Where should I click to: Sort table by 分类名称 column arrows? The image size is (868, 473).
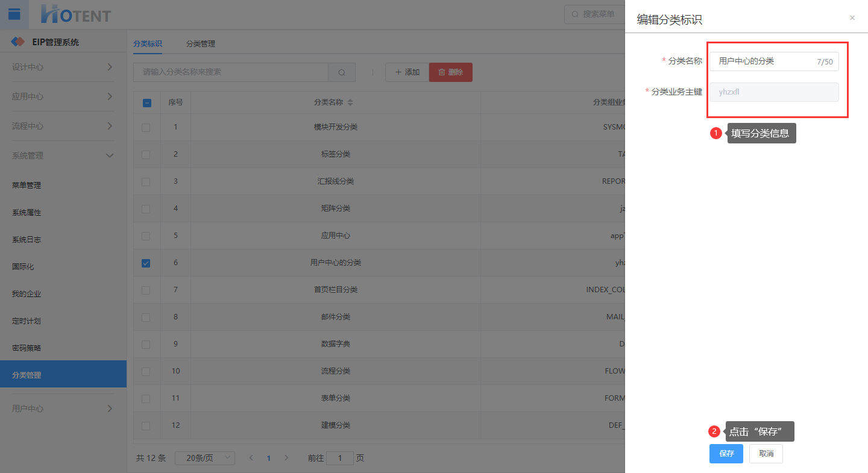point(350,102)
